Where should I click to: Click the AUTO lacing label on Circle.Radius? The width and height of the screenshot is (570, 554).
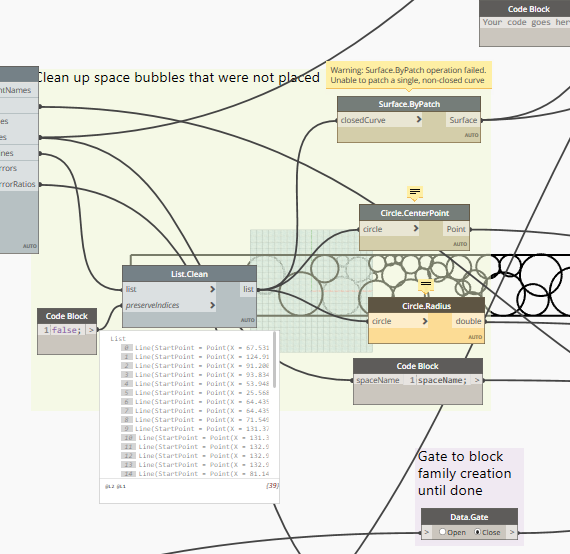tap(475, 337)
